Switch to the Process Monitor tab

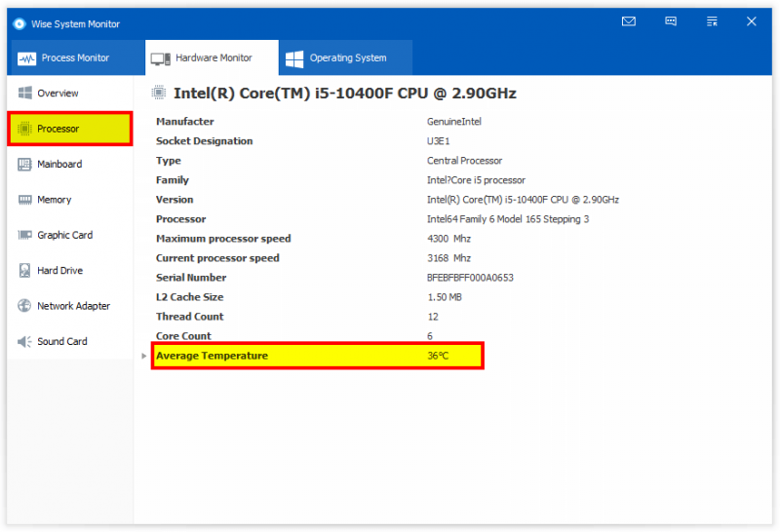coord(76,57)
